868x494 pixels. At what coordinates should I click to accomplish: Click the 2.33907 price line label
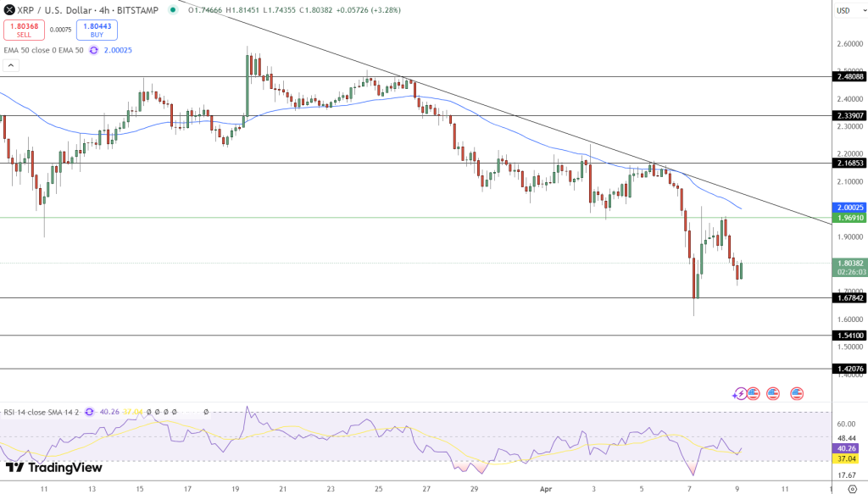[x=849, y=115]
